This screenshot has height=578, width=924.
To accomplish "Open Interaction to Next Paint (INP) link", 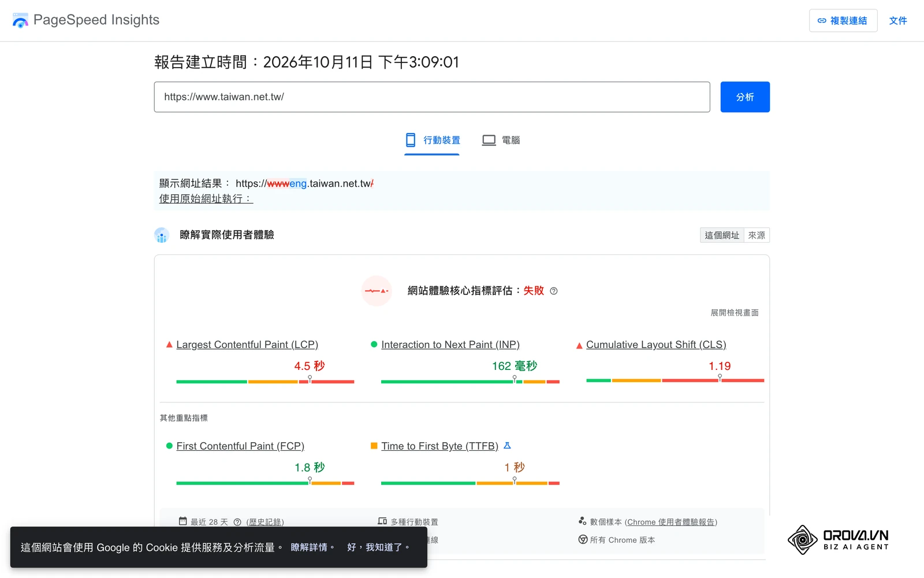I will pos(450,344).
